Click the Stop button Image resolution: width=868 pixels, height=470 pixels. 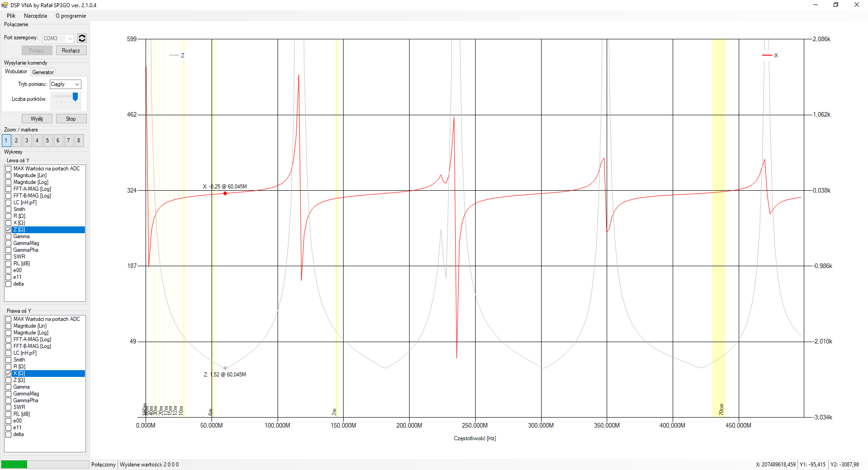tap(71, 119)
